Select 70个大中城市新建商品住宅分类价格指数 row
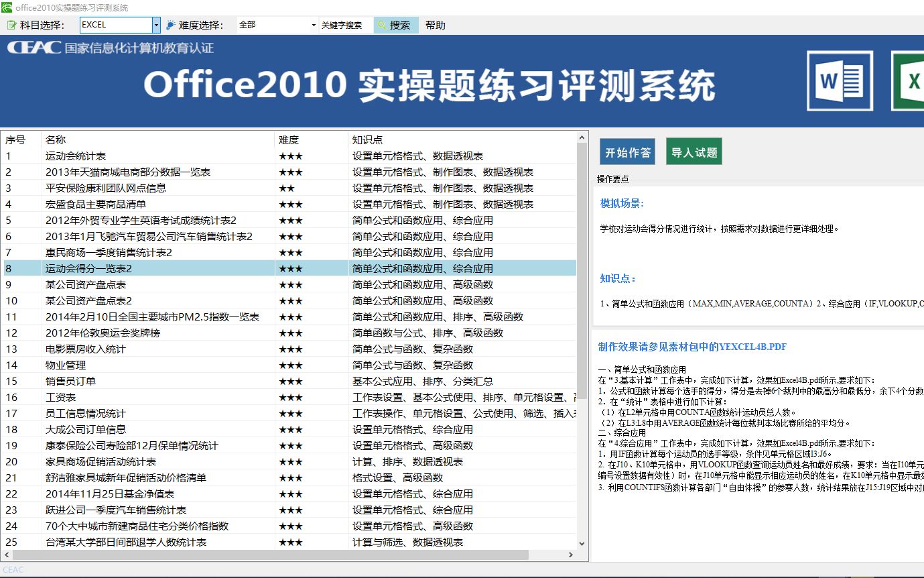924x578 pixels. [289, 526]
